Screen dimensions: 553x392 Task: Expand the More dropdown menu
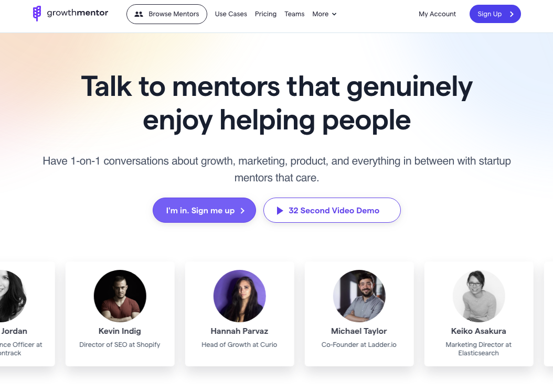pos(324,14)
